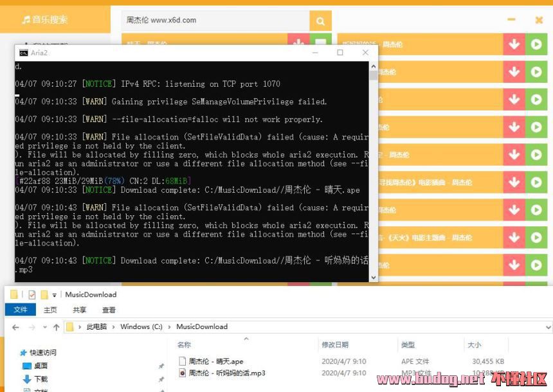Screen dimensions: 553x392
Task: Expand the chevron after 此电脑 in breadcrumb
Action: point(113,327)
